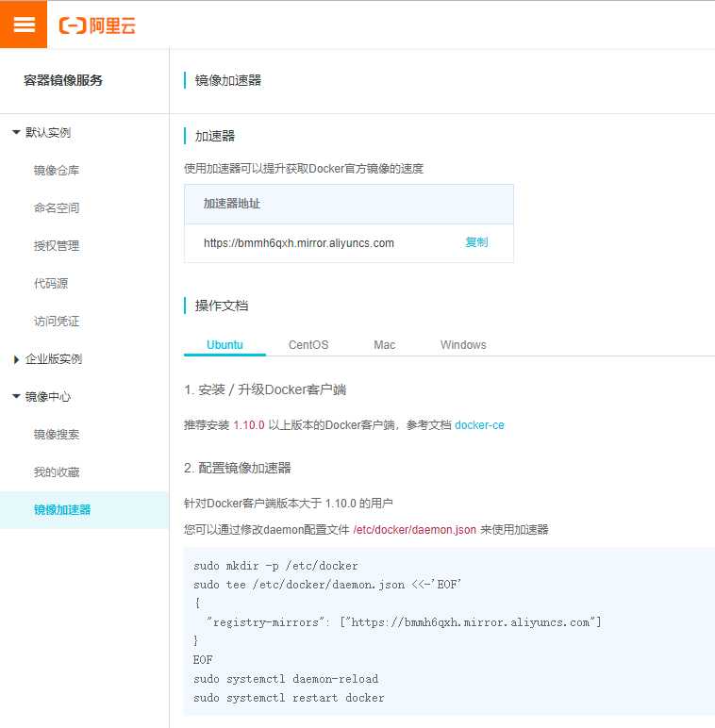Open 我的收藏 sidebar item
Screen dimensions: 715x728
pyautogui.click(x=57, y=472)
